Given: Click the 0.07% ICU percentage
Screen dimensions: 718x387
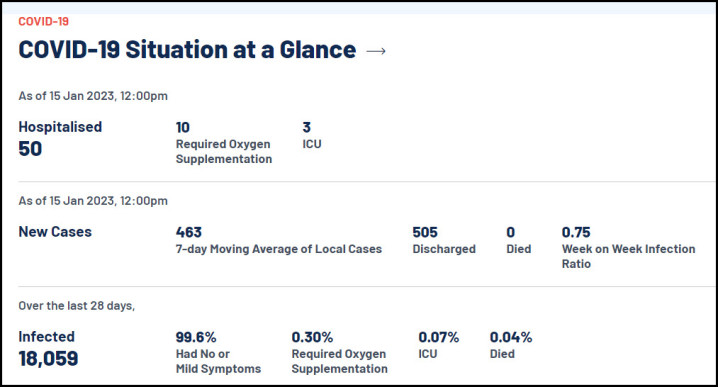Looking at the screenshot, I should coord(439,345).
